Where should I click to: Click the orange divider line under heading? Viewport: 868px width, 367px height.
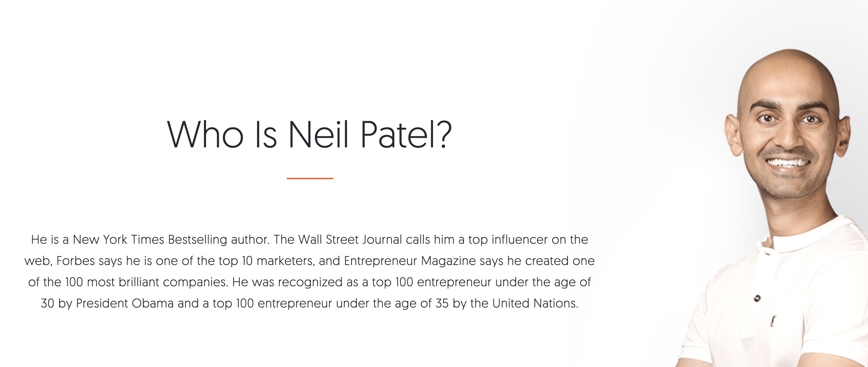pyautogui.click(x=310, y=179)
